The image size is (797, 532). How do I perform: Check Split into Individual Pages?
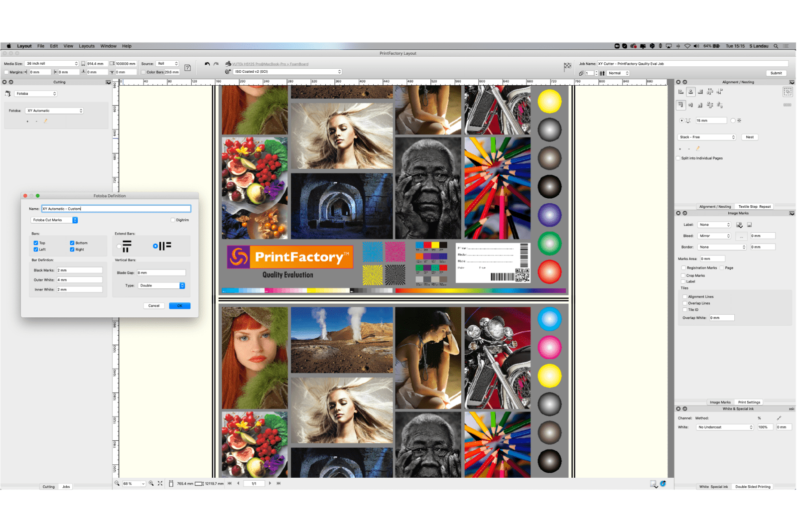coord(678,158)
